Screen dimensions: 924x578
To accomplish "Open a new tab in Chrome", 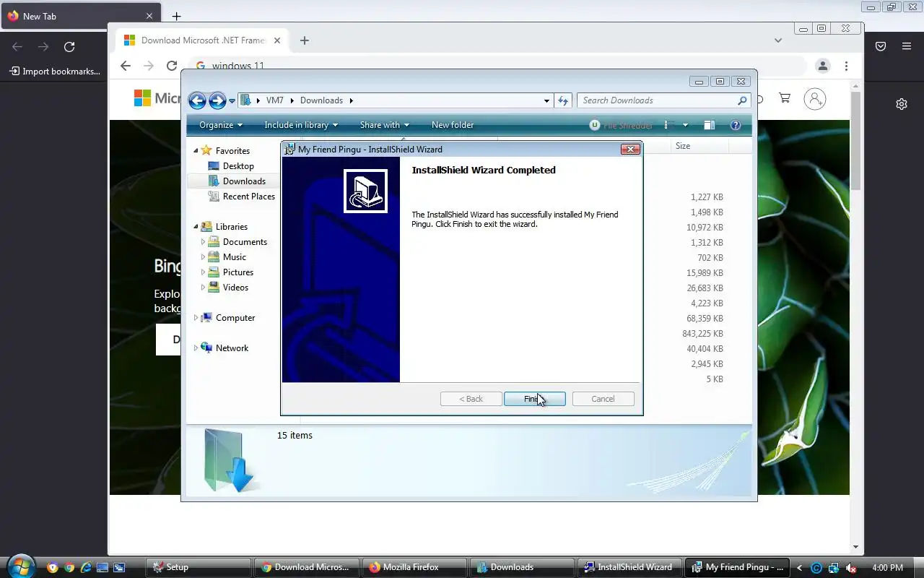I will tap(304, 40).
